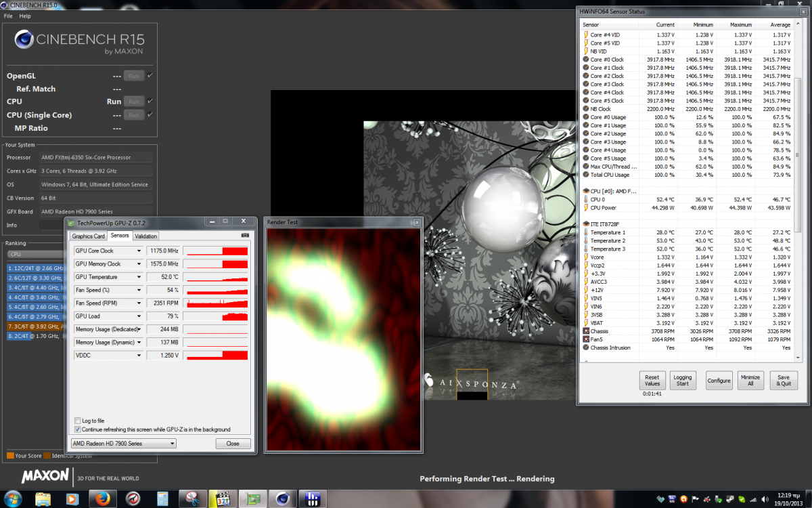Open GPU Temperature sensor dropdown
Image resolution: width=812 pixels, height=508 pixels.
point(139,277)
